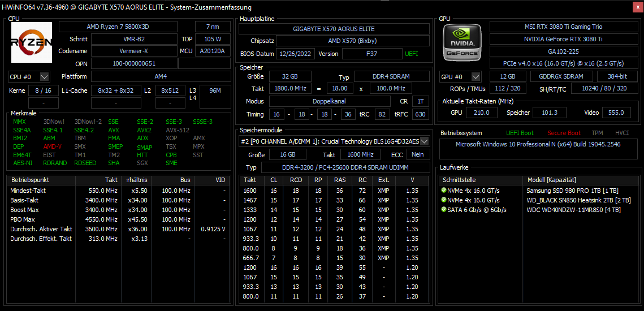Click the Modell [Kapazität] column header
The image size is (644, 311).
click(582, 180)
